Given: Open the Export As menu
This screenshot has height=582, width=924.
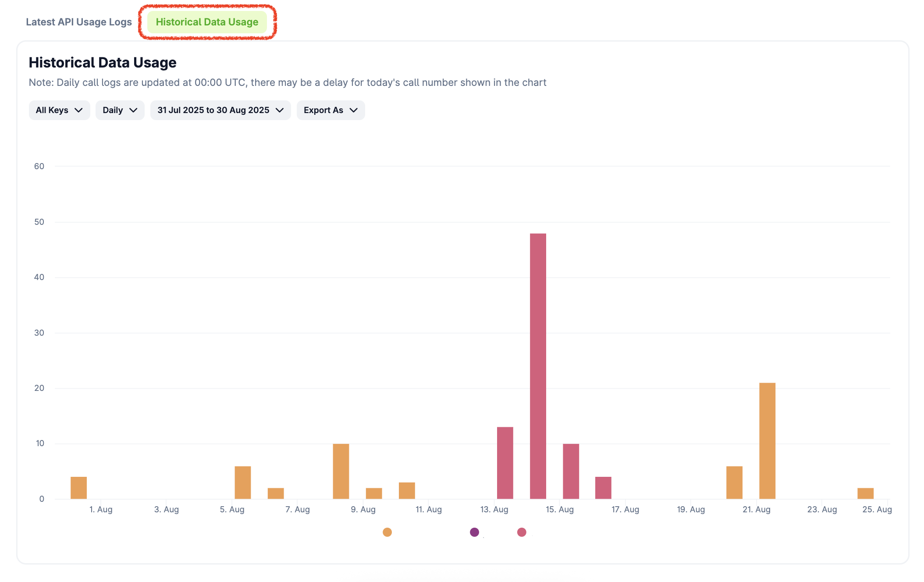Looking at the screenshot, I should click(x=331, y=110).
